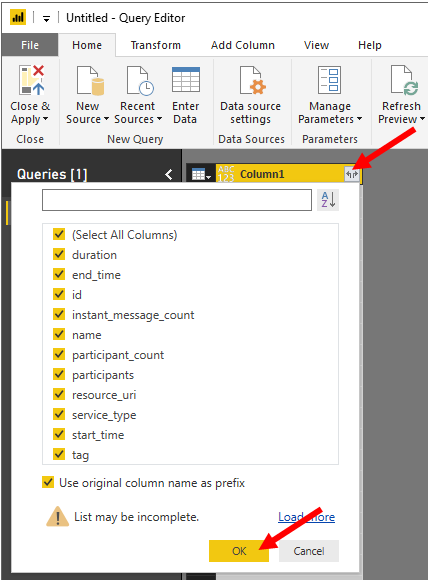The width and height of the screenshot is (431, 582).
Task: Click the Power BI logo icon
Action: coord(18,17)
